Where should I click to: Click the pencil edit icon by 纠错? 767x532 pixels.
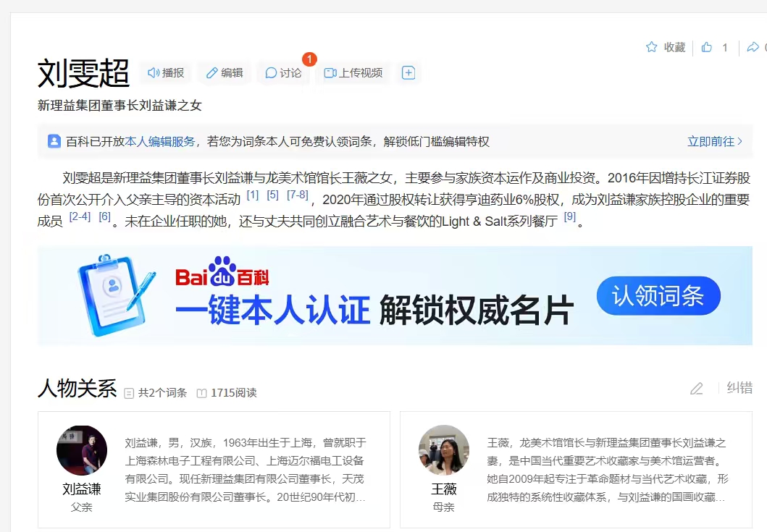[697, 389]
